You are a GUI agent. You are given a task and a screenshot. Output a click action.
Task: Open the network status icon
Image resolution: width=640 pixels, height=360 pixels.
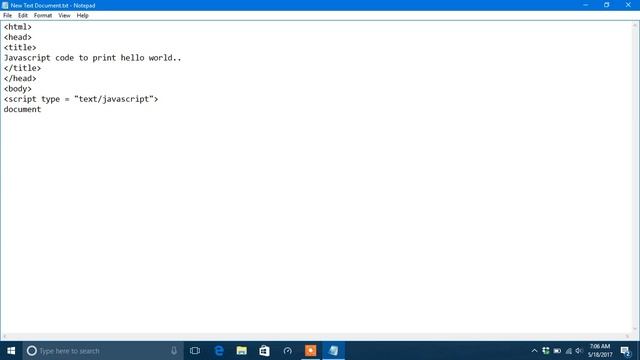click(x=569, y=351)
